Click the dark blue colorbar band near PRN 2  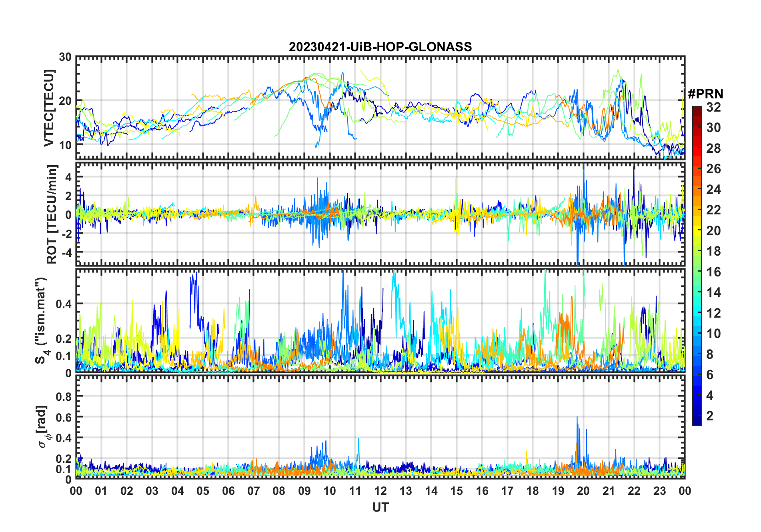pyautogui.click(x=697, y=416)
